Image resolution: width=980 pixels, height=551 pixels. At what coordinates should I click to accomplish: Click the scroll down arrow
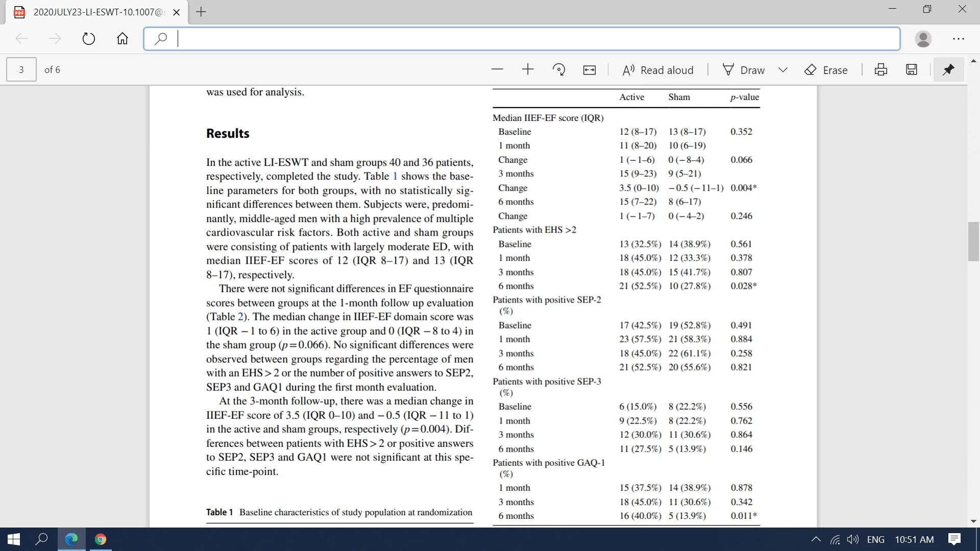click(974, 521)
